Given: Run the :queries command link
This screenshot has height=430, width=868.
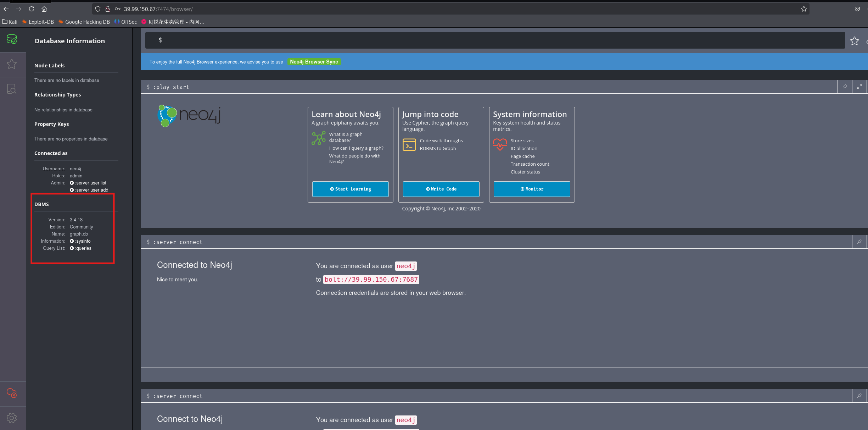Looking at the screenshot, I should (83, 248).
